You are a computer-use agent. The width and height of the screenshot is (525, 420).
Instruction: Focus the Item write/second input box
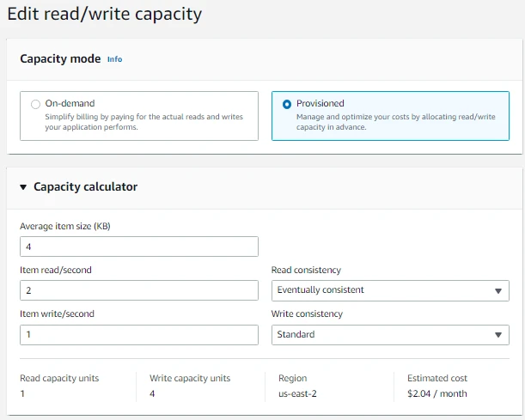click(138, 335)
